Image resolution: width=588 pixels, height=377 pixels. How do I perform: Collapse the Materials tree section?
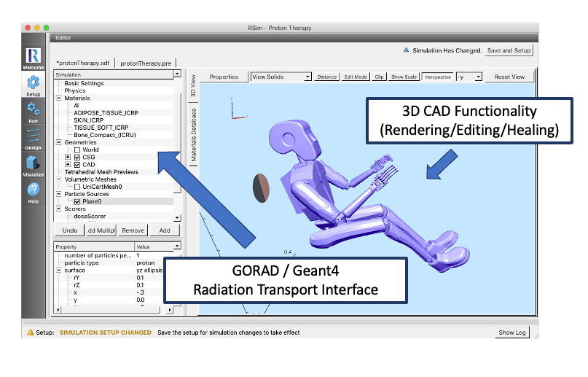coord(58,98)
